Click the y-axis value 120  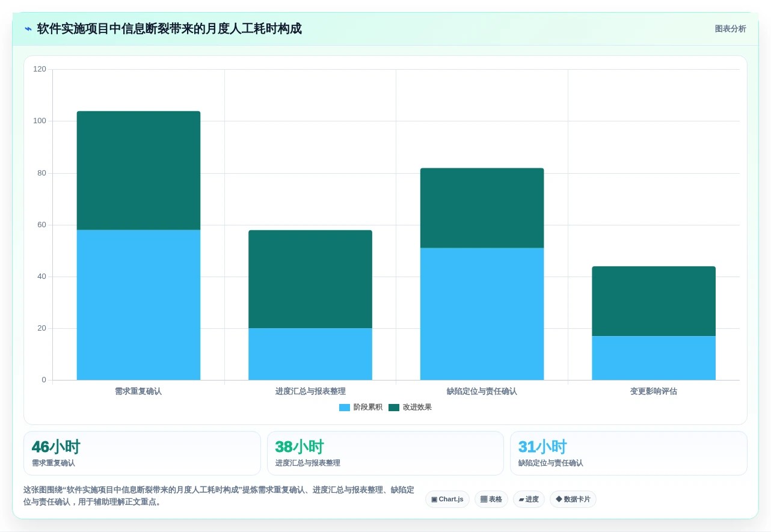[40, 69]
